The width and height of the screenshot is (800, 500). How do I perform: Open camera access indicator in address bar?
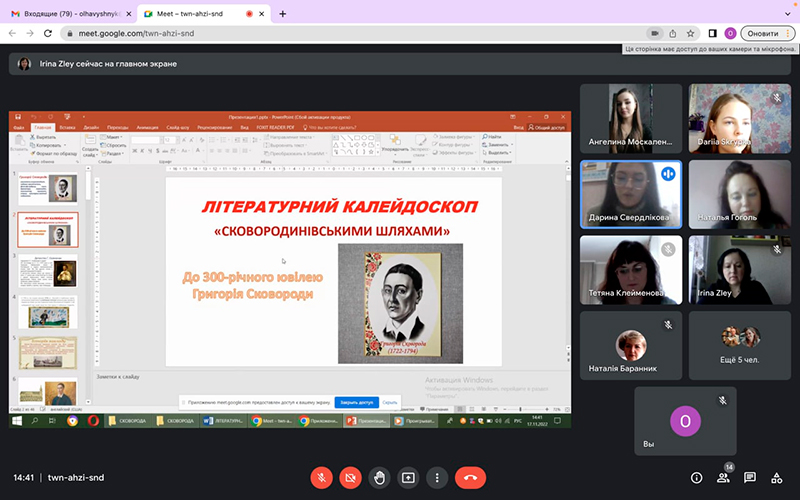coord(655,33)
